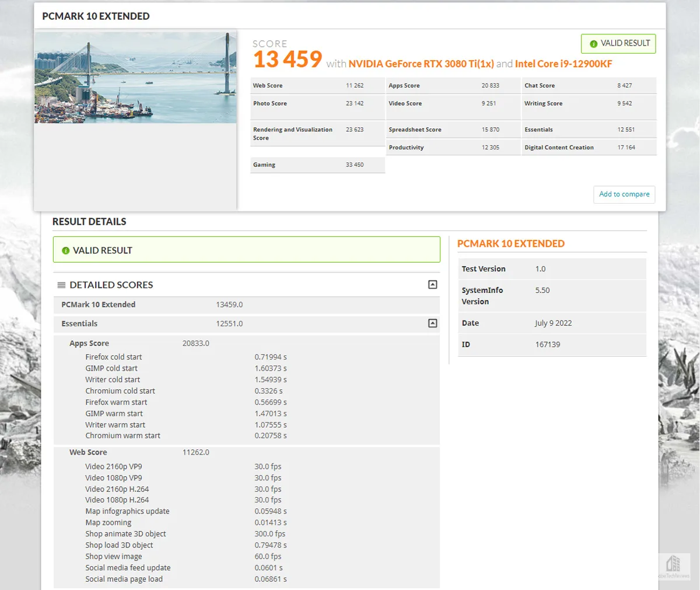The image size is (700, 590).
Task: Click the Apps Score 20833.0 value
Action: click(x=196, y=344)
